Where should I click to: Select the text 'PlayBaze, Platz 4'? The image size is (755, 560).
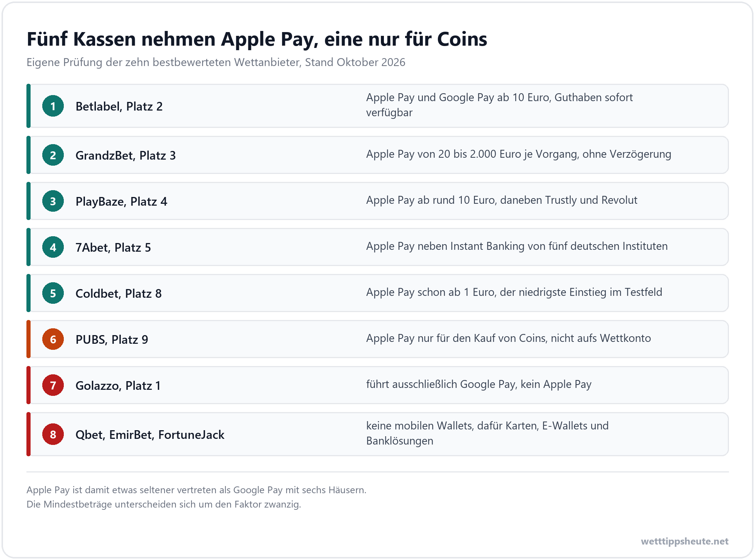coord(121,202)
